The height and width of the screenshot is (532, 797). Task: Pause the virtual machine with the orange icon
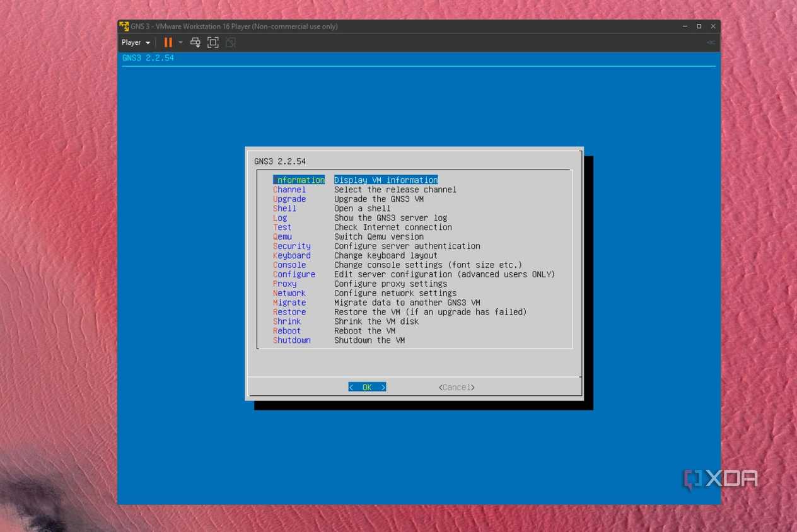168,42
